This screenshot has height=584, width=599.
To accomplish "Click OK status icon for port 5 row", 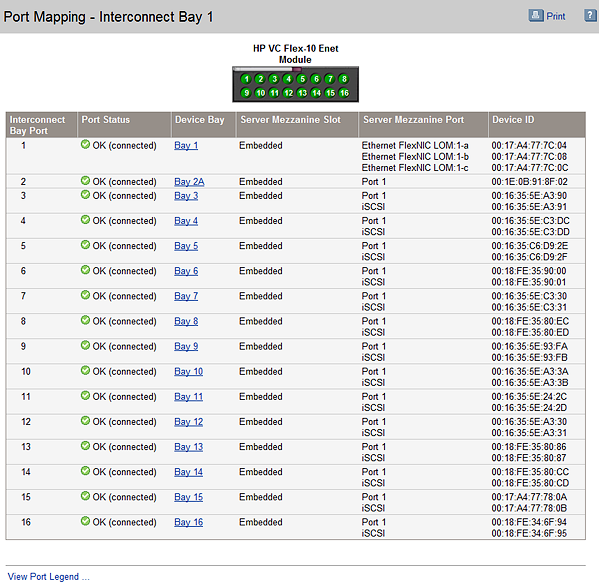I will 86,245.
